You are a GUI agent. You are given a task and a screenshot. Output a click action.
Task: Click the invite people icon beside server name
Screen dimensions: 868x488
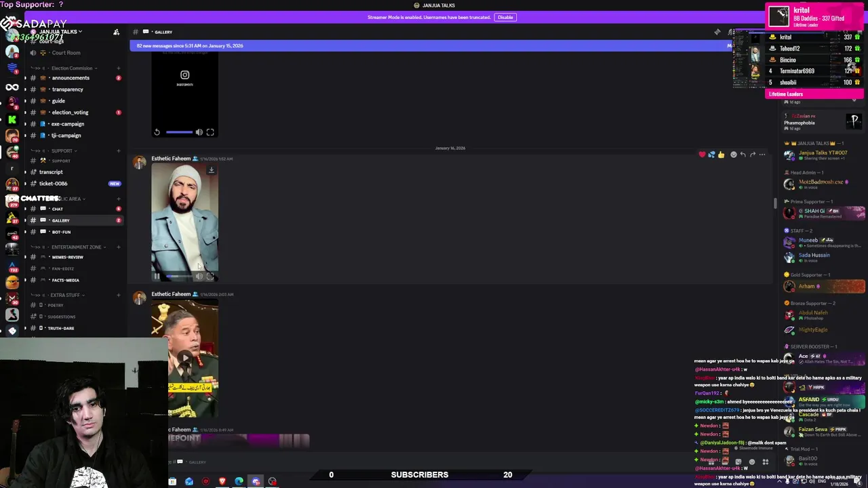(x=116, y=32)
